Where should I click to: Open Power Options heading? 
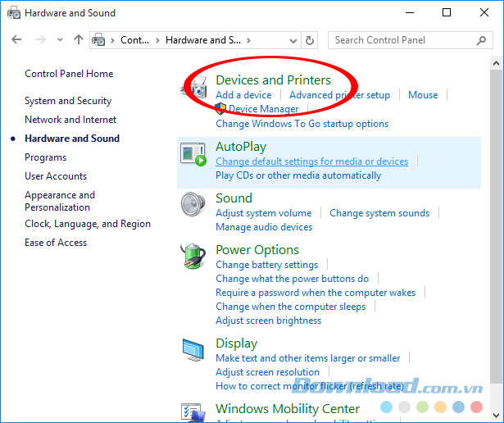[257, 250]
